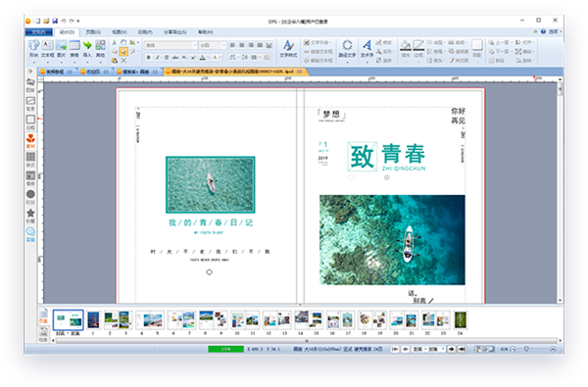Switch to the 帮助(H) ribbon tab
The image size is (588, 387).
point(206,32)
